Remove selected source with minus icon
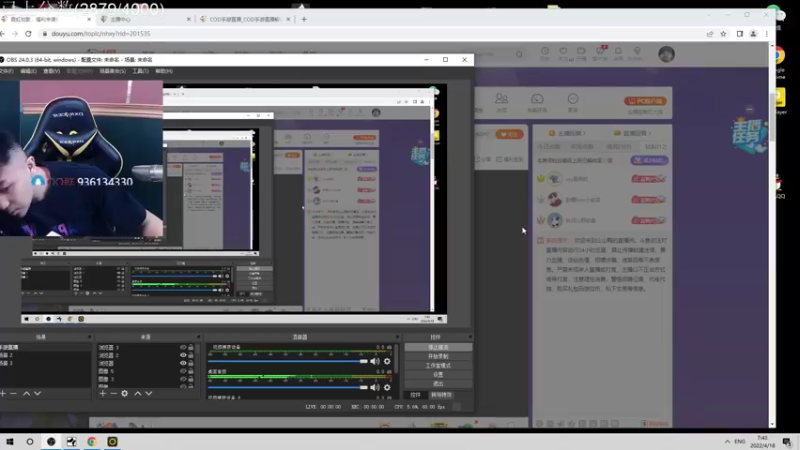 point(113,393)
